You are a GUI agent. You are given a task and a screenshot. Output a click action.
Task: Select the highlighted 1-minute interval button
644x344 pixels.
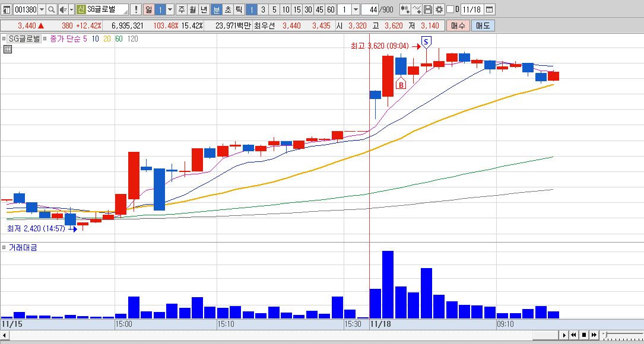252,9
